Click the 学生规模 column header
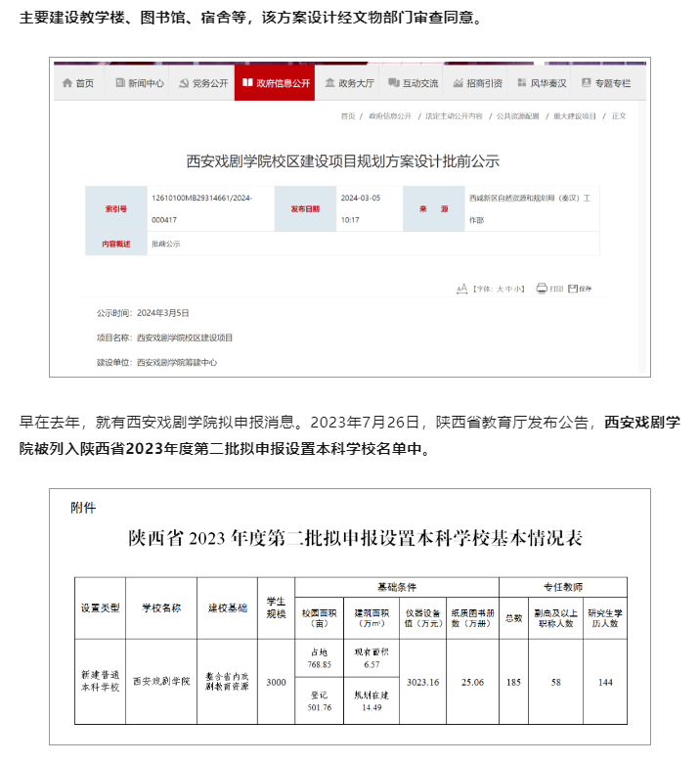The image size is (700, 764). tap(276, 608)
